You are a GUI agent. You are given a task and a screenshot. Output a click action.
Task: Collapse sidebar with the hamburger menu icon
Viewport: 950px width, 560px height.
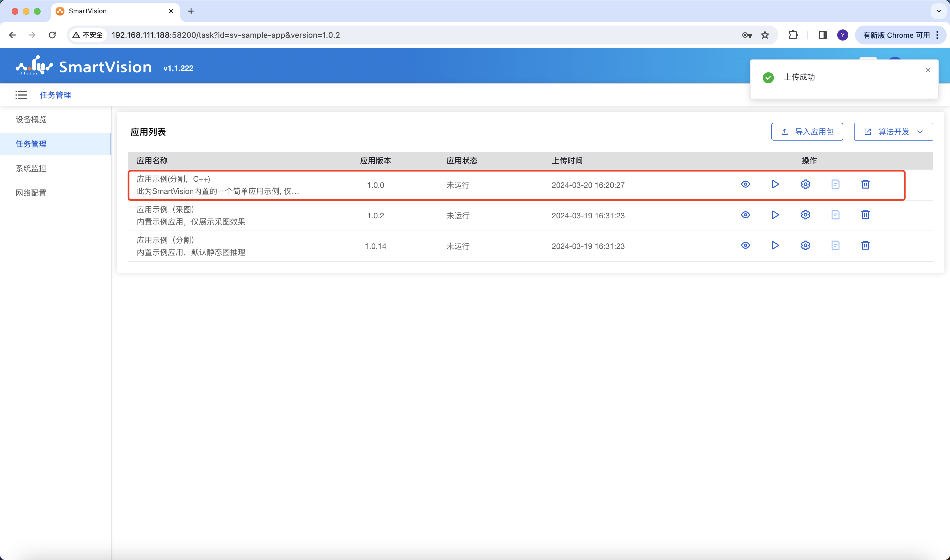(x=21, y=95)
